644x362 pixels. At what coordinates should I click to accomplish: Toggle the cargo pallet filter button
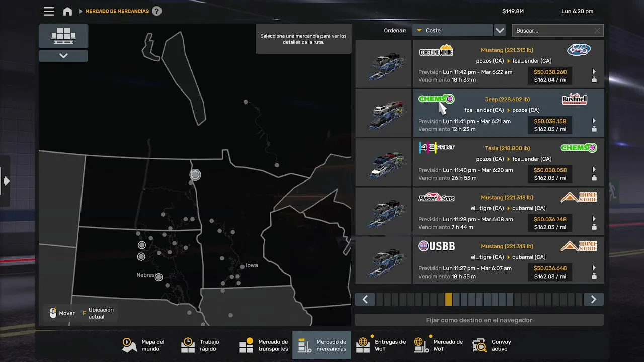point(63,36)
